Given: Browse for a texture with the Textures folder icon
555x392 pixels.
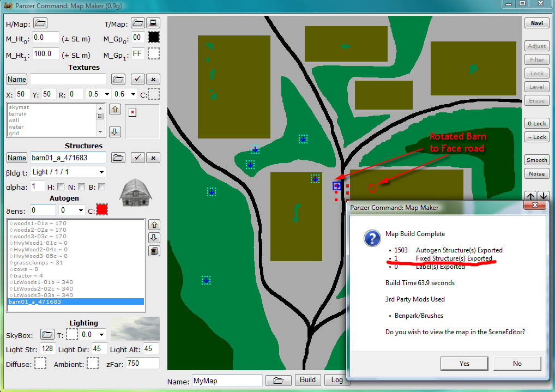Looking at the screenshot, I should [118, 79].
